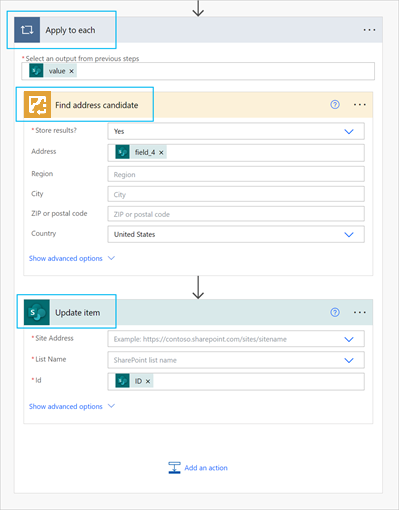Click the Id input field
Viewport: 399px width, 510px height.
236,381
